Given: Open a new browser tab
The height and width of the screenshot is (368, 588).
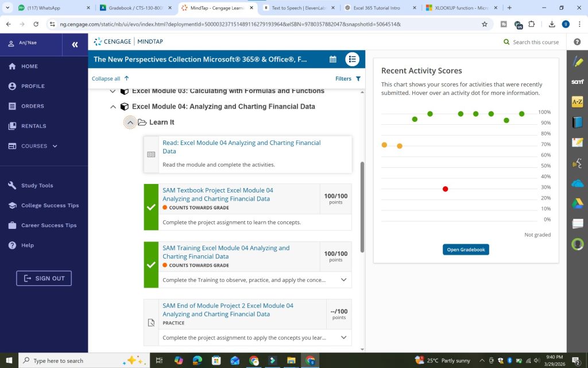Looking at the screenshot, I should [x=509, y=7].
